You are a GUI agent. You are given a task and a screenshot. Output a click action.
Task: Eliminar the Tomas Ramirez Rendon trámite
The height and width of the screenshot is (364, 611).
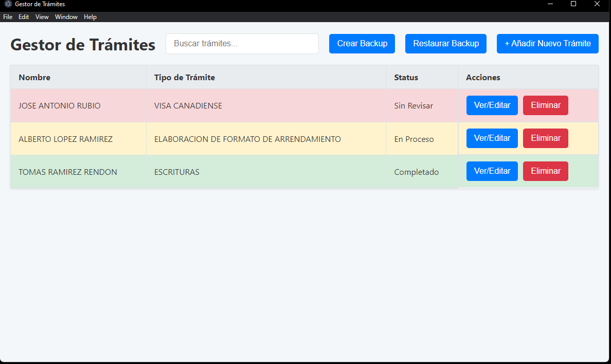545,171
